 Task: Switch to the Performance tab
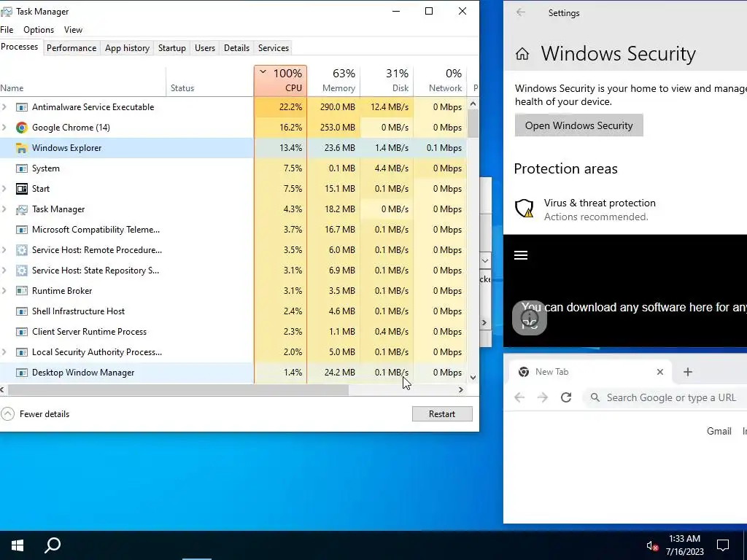click(x=71, y=48)
